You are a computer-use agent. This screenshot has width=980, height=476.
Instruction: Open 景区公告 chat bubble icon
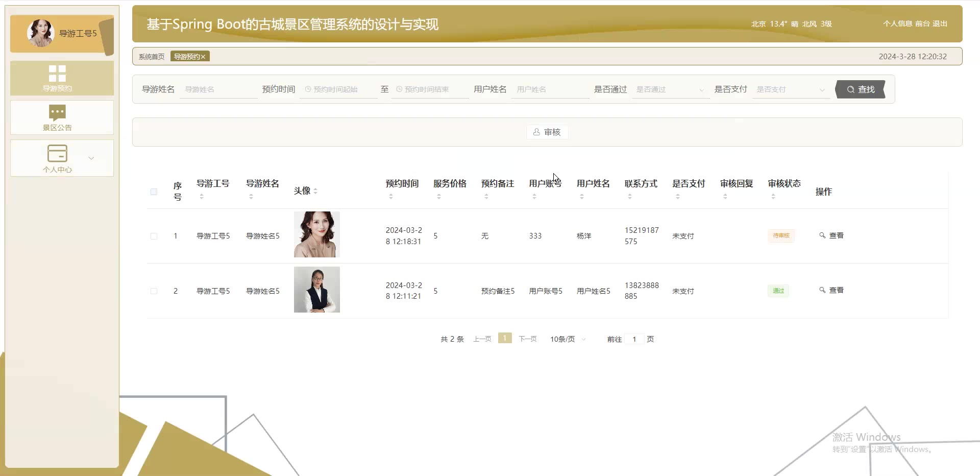point(57,112)
